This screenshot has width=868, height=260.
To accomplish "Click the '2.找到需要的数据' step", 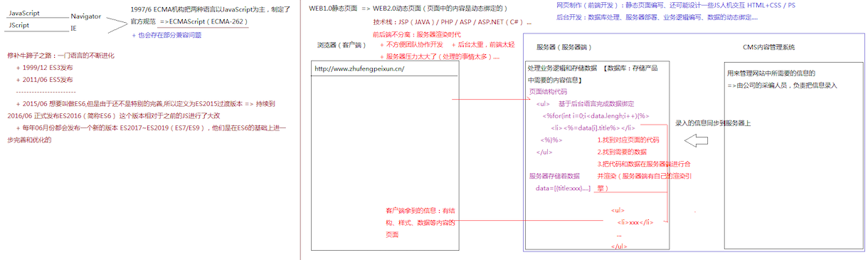I will click(622, 152).
